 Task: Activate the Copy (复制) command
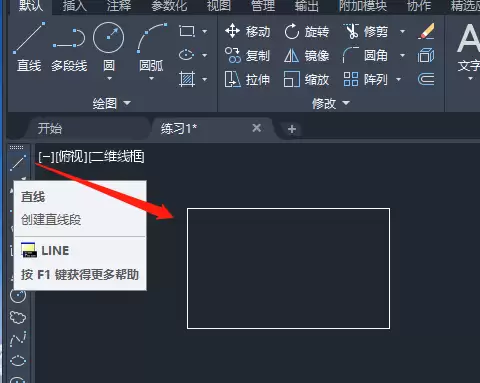click(x=247, y=55)
